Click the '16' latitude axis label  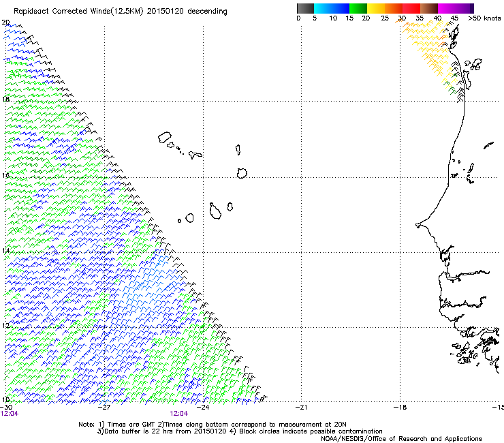coord(5,176)
